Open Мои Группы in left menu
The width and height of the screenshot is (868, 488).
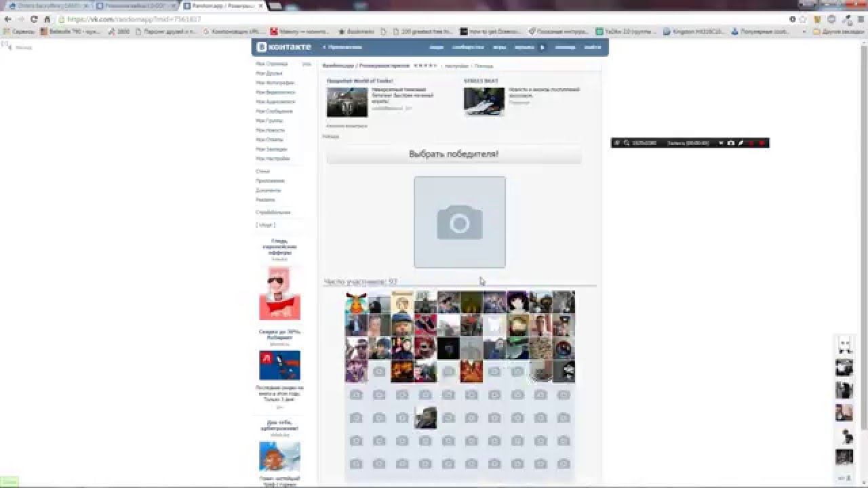(x=269, y=121)
